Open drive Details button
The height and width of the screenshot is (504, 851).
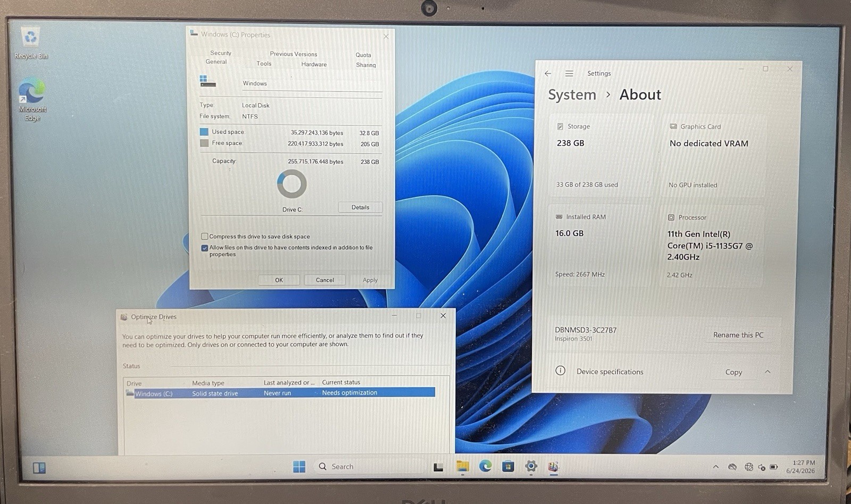coord(360,207)
